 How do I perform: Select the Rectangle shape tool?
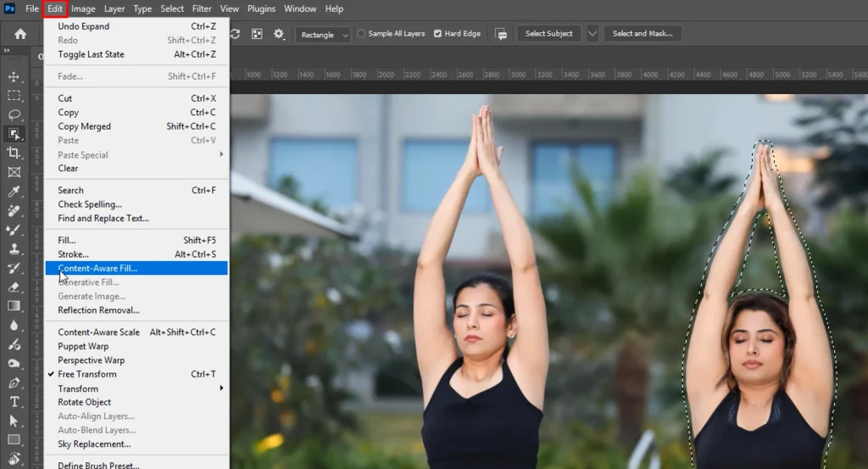coord(14,440)
